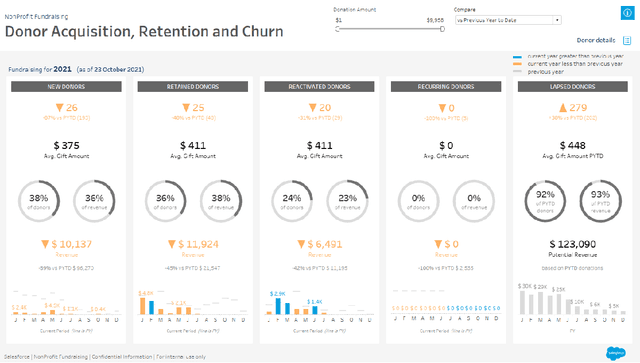Click Retained Donors 36% of donors donut
Screen dimensions: 640x363
pyautogui.click(x=165, y=201)
